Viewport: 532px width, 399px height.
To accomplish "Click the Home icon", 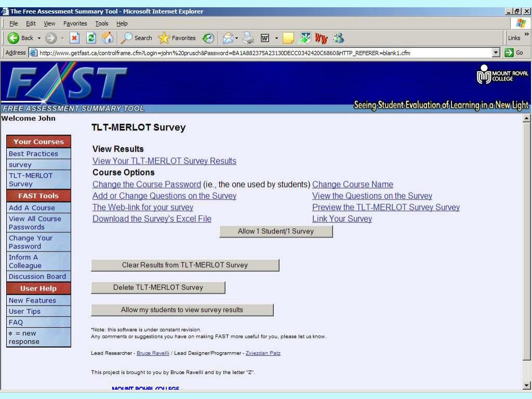I will [108, 37].
